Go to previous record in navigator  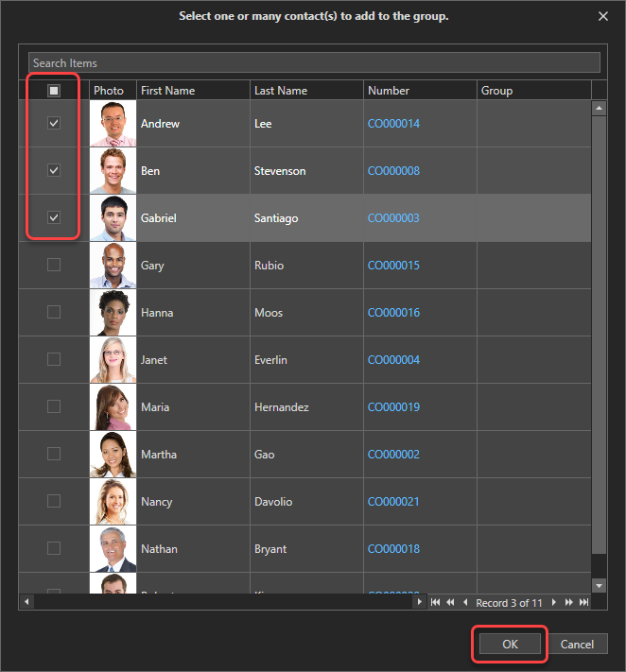pos(464,602)
